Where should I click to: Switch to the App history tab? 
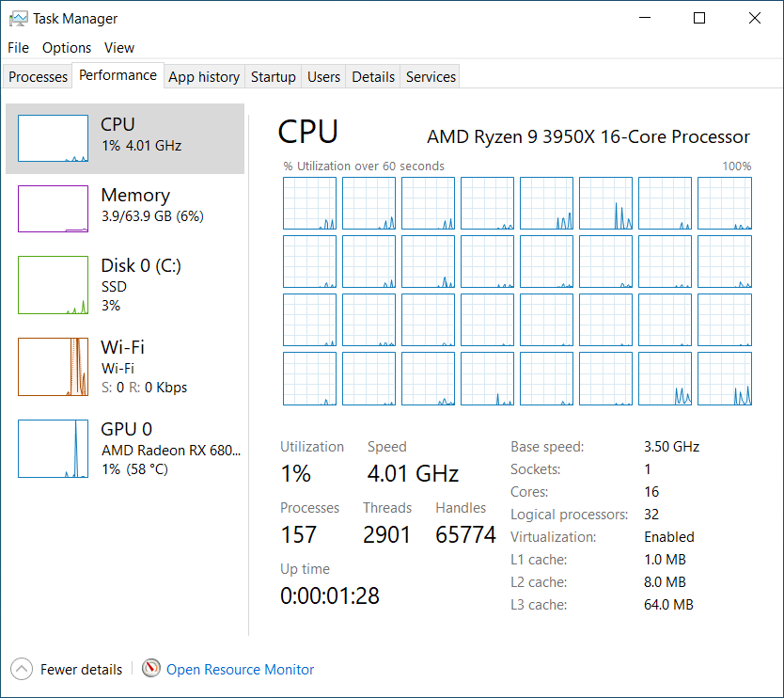pos(204,76)
